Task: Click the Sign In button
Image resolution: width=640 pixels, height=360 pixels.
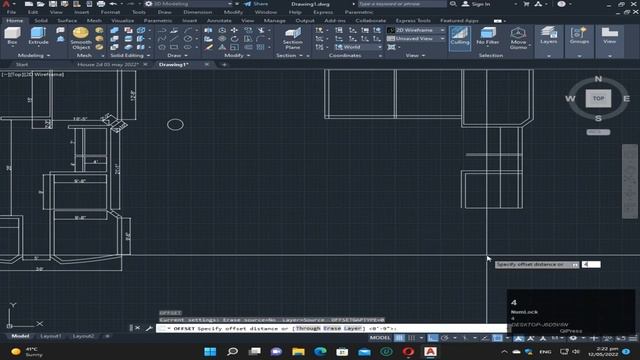Action: (476, 4)
